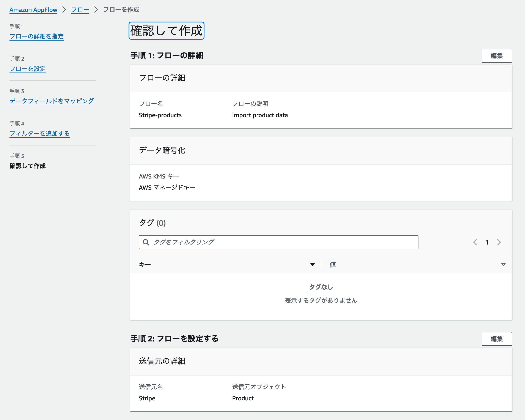Open the フィルターを追加する step link
Viewport: 525px width, 420px height.
point(39,134)
